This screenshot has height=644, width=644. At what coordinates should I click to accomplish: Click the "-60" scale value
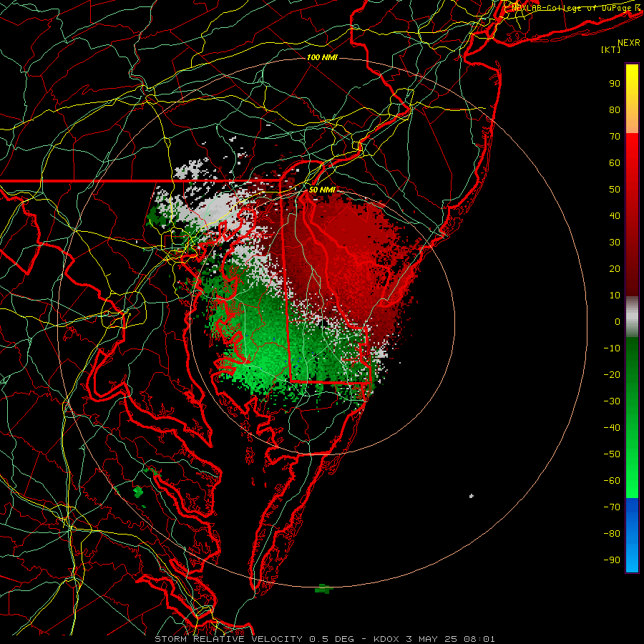click(x=612, y=481)
